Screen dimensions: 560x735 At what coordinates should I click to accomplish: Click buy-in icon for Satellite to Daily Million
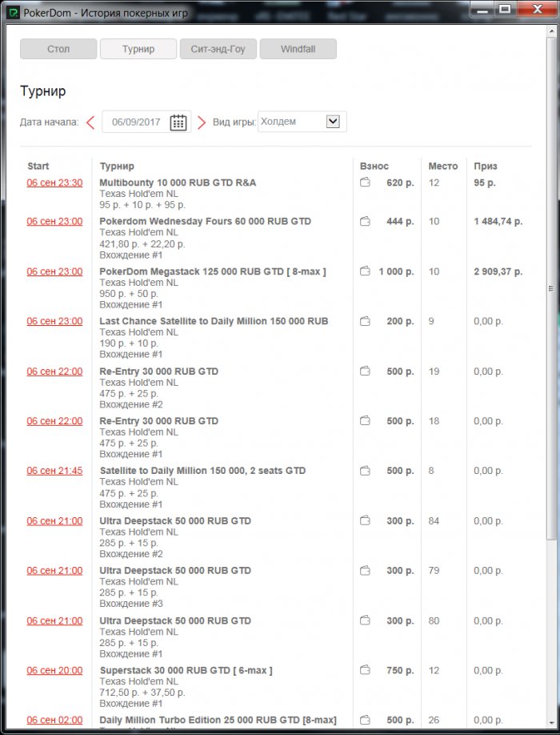point(365,471)
